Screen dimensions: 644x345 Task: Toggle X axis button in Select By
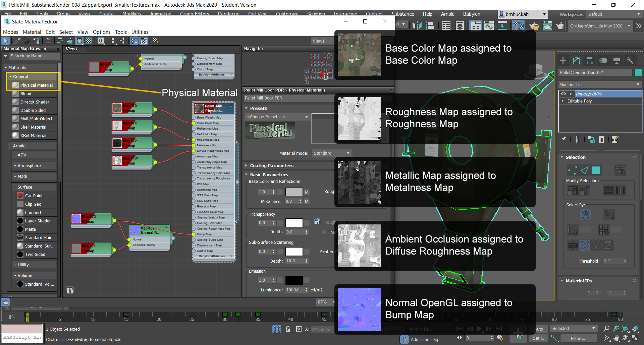pyautogui.click(x=585, y=246)
